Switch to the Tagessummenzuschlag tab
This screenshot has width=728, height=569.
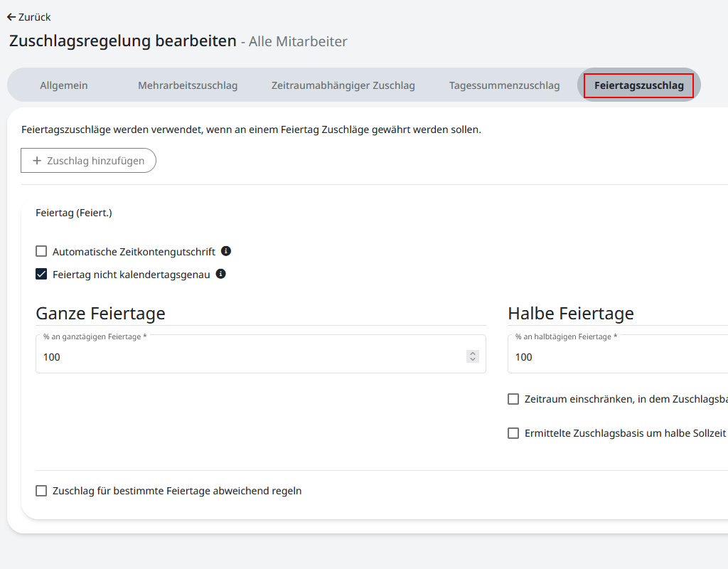(x=504, y=85)
